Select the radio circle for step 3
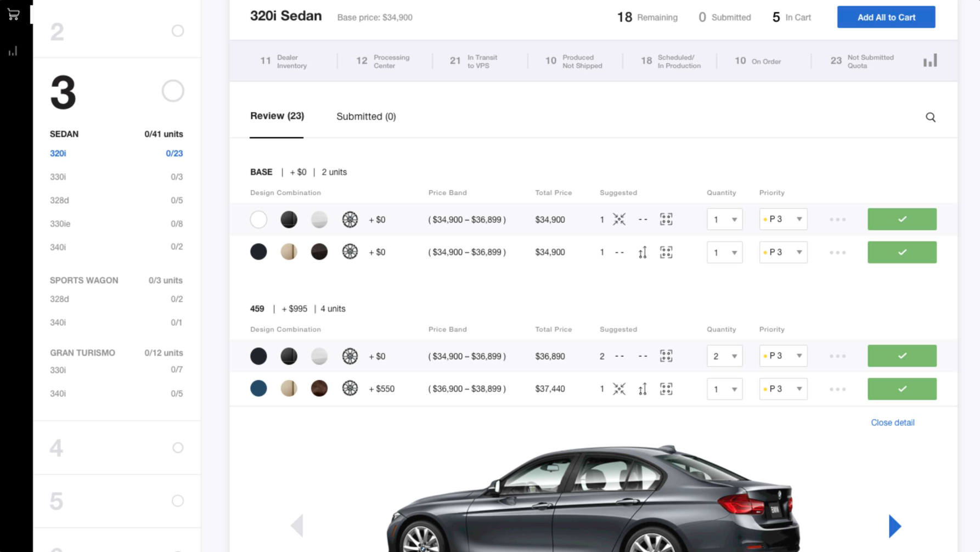 (x=173, y=91)
